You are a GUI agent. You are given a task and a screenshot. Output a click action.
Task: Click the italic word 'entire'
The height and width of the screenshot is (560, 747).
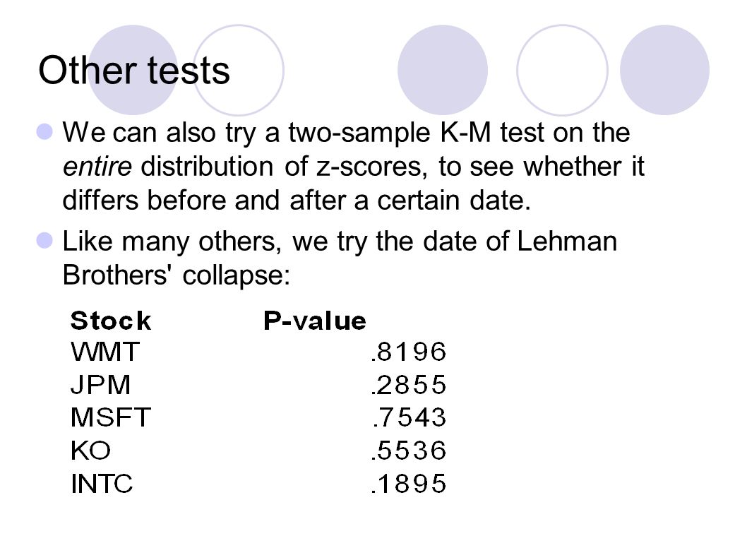pyautogui.click(x=97, y=166)
